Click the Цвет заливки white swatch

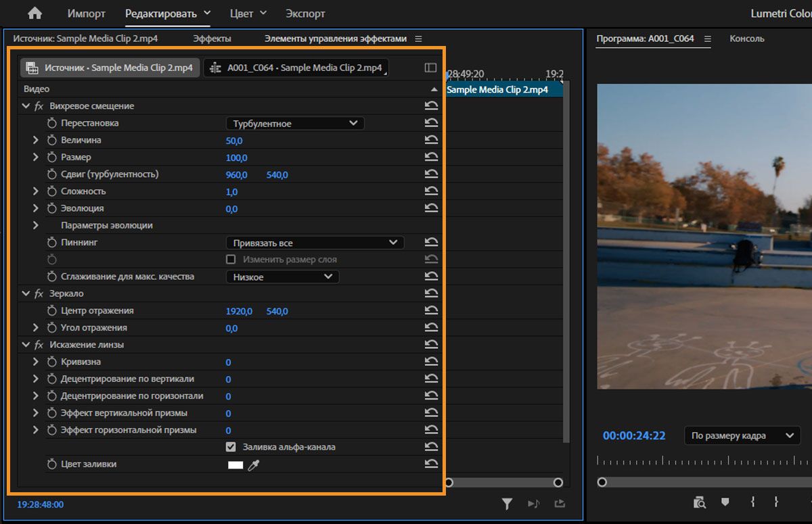tap(235, 465)
